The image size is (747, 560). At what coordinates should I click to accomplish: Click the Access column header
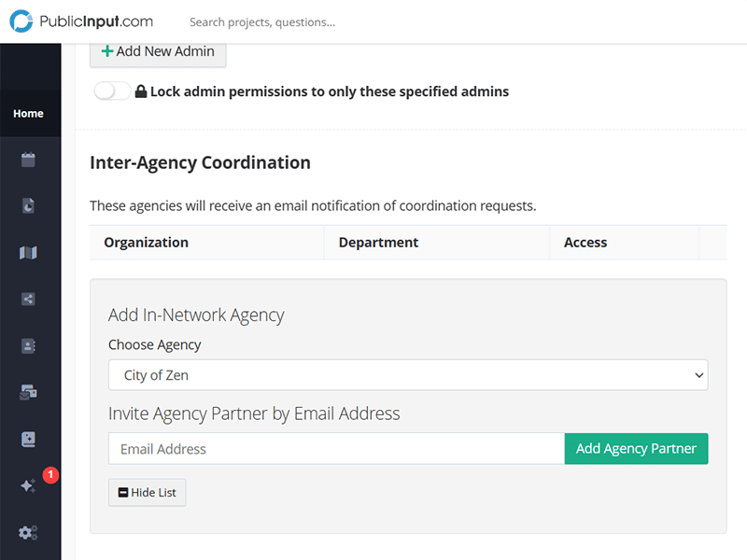[585, 243]
